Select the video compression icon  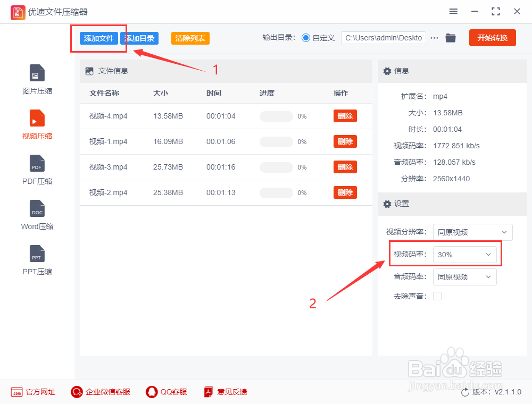coord(37,118)
